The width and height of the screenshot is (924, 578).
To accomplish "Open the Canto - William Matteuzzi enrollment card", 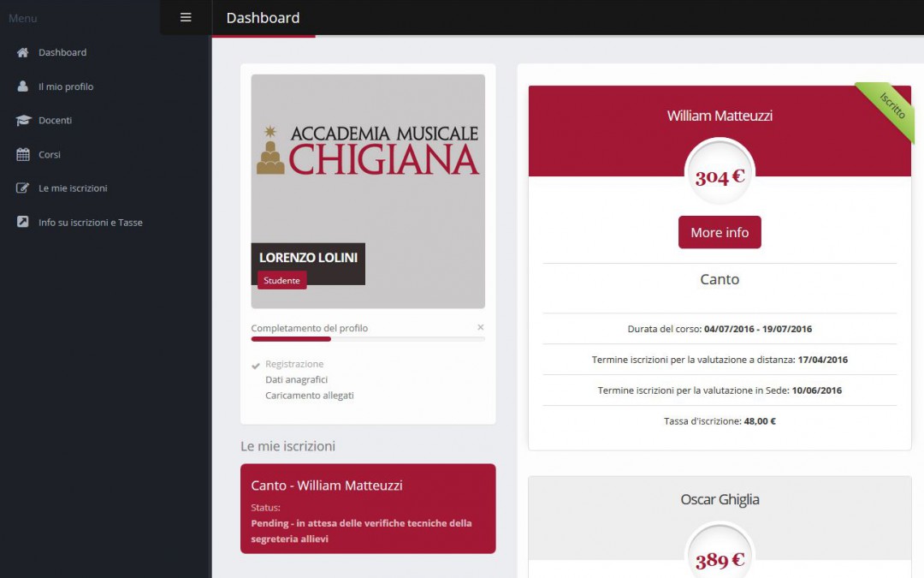I will pyautogui.click(x=368, y=509).
